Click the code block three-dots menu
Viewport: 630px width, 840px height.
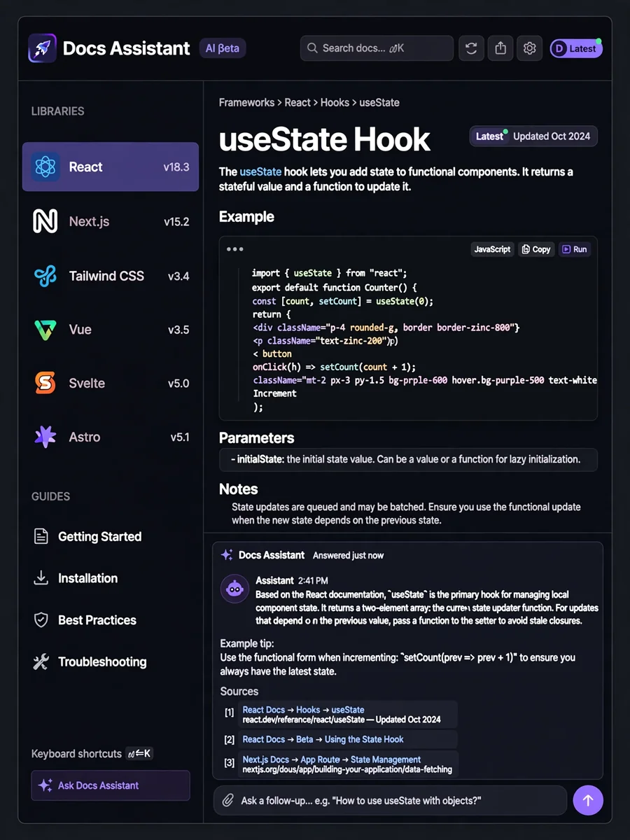click(x=235, y=249)
